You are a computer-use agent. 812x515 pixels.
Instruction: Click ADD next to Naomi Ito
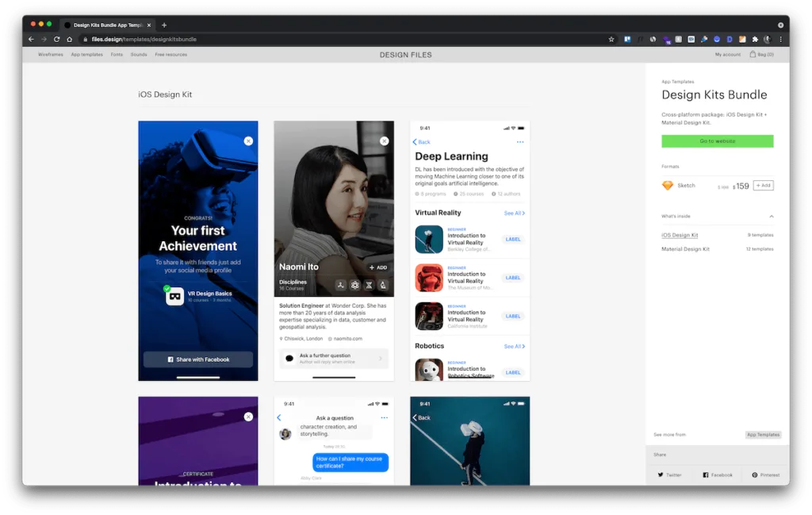point(378,267)
